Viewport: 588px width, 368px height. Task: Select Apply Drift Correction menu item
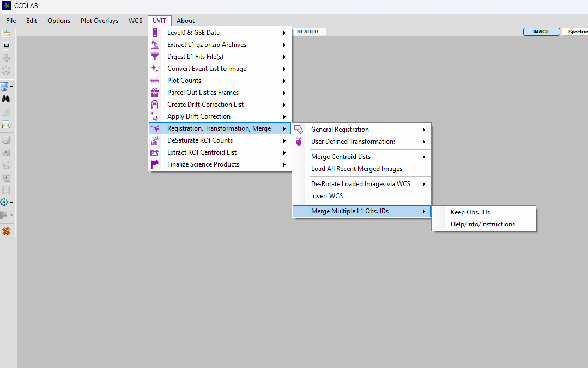220,116
